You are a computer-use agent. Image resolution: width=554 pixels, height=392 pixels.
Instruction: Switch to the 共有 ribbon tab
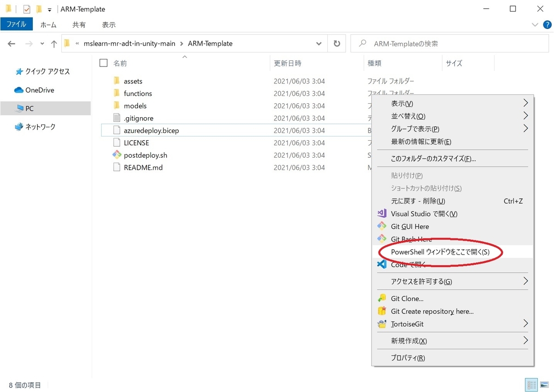click(x=79, y=25)
